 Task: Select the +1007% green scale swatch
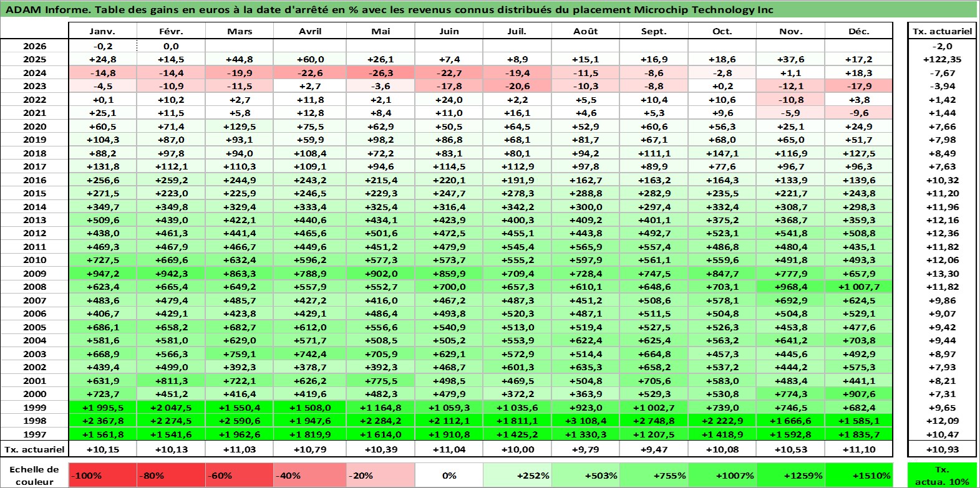722,475
